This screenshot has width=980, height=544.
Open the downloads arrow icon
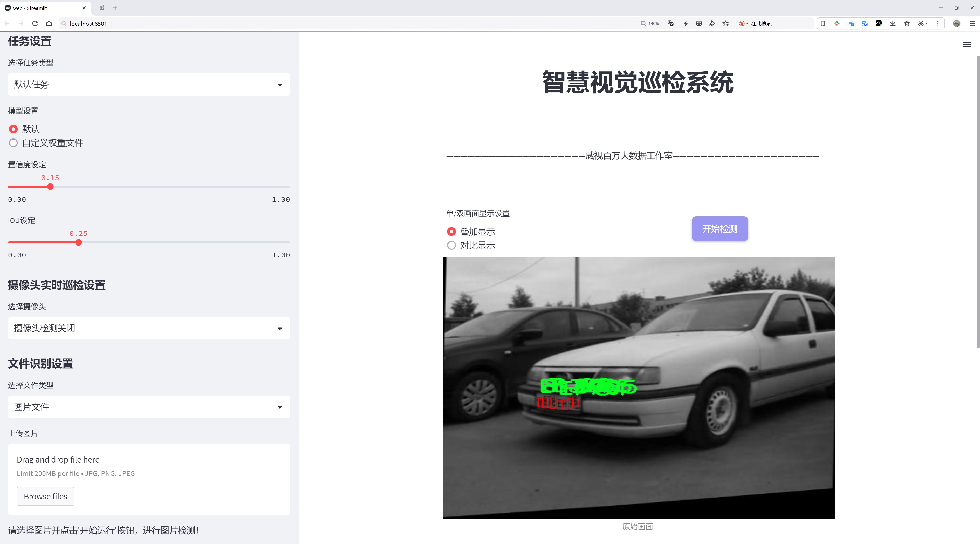point(893,24)
